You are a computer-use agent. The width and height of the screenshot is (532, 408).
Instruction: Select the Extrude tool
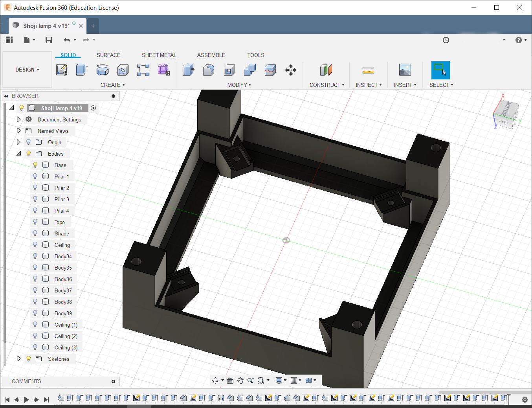[x=82, y=70]
